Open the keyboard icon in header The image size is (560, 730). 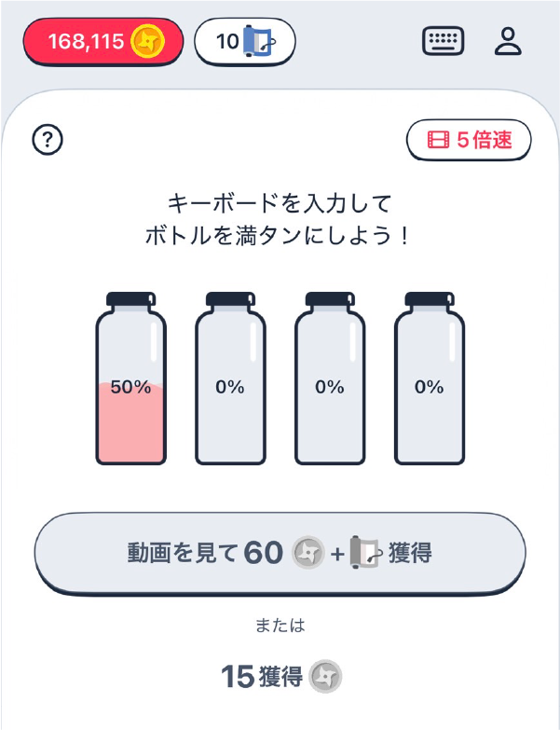click(444, 41)
